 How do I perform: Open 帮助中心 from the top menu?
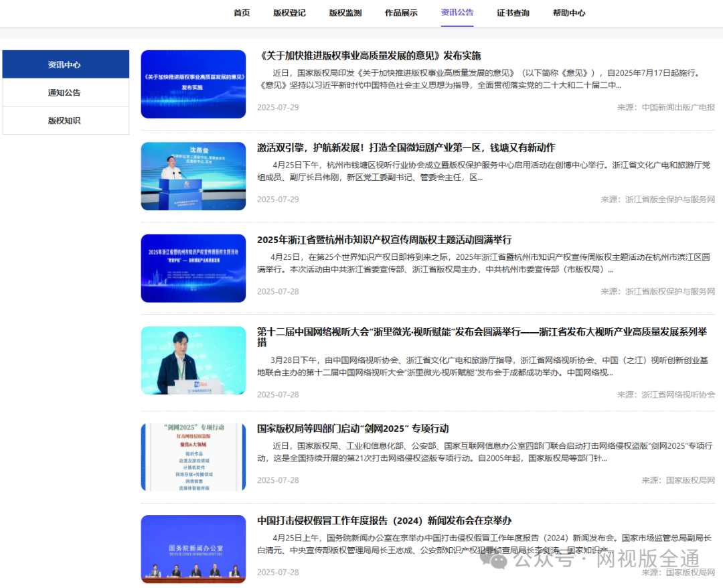(x=569, y=13)
